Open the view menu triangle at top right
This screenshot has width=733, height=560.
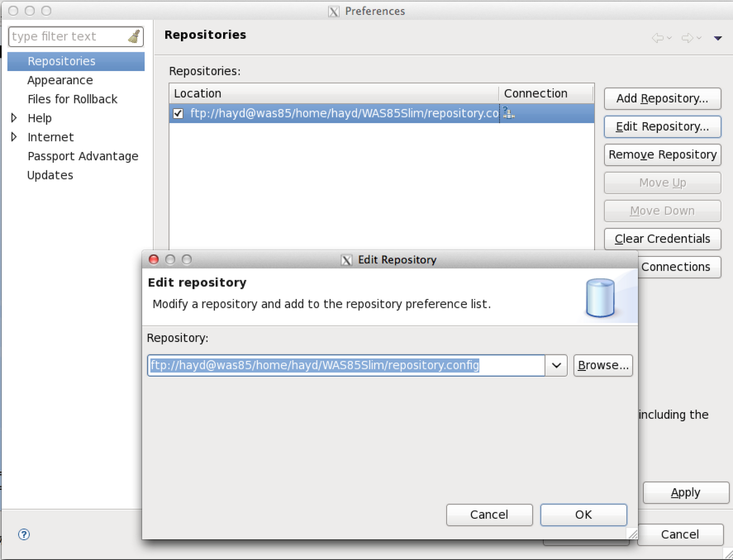click(717, 38)
